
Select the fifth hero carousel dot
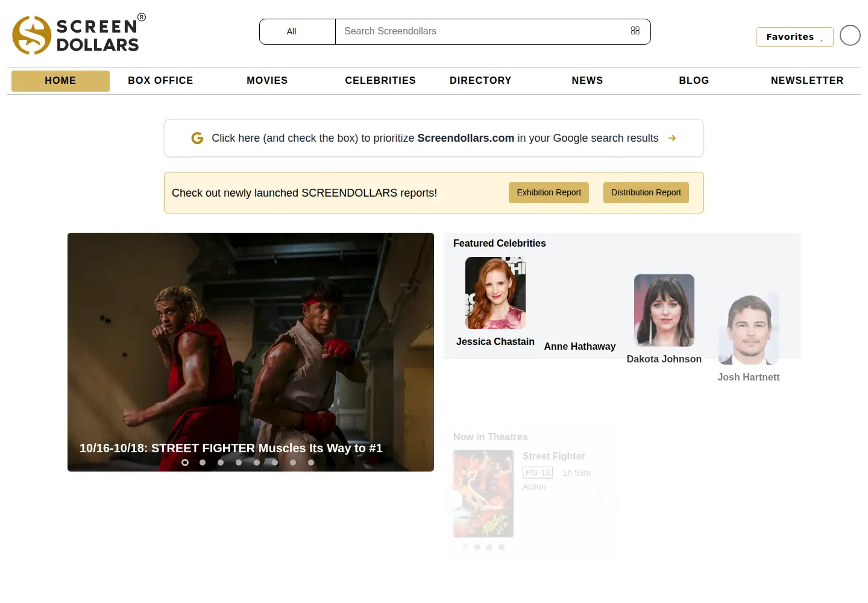[257, 463]
